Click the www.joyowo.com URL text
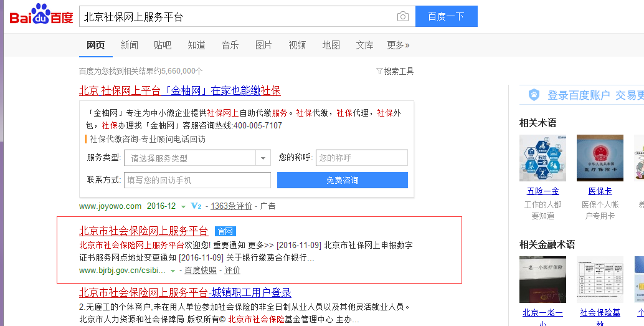The image size is (644, 326). click(x=110, y=206)
